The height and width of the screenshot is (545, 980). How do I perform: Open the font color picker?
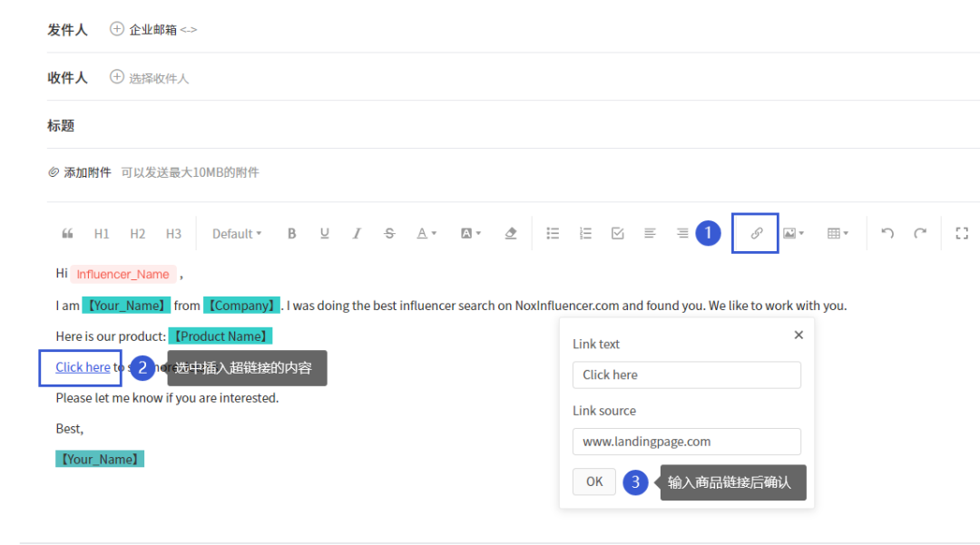click(426, 234)
